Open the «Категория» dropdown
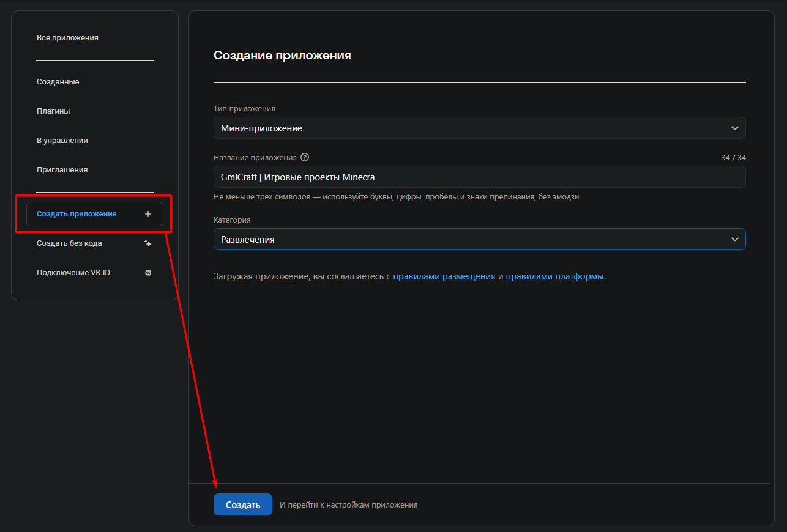Viewport: 787px width, 532px height. tap(479, 239)
